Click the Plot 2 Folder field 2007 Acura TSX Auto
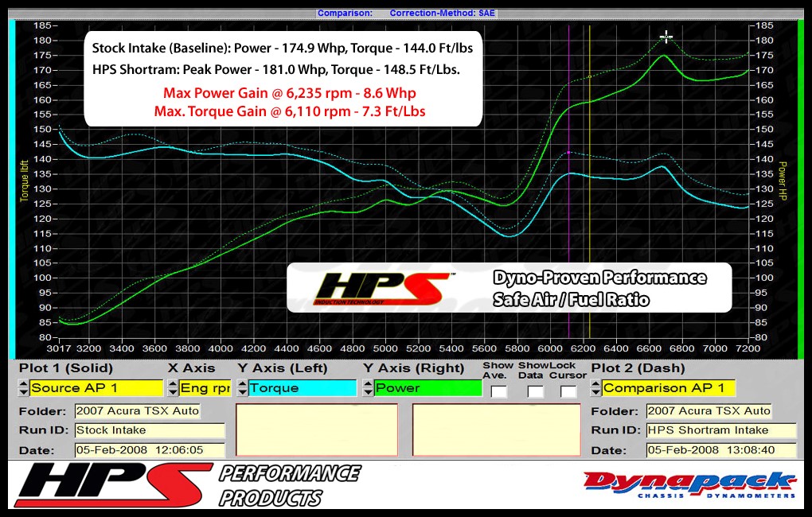The width and height of the screenshot is (812, 517). pyautogui.click(x=709, y=411)
